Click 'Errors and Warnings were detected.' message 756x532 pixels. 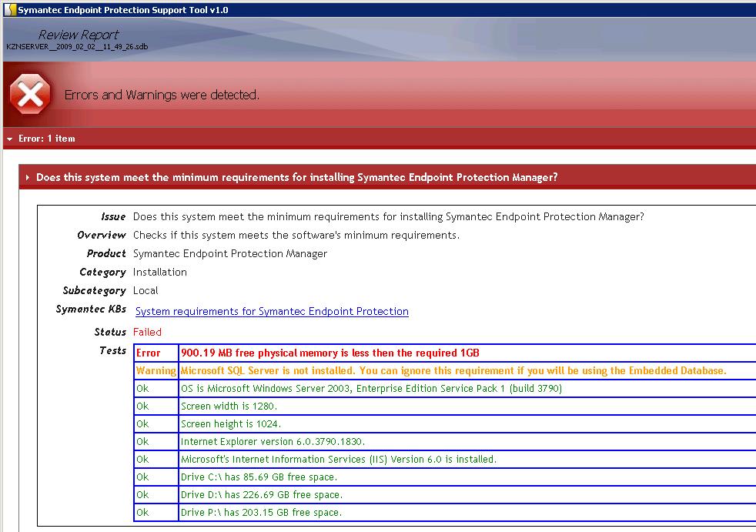(162, 95)
